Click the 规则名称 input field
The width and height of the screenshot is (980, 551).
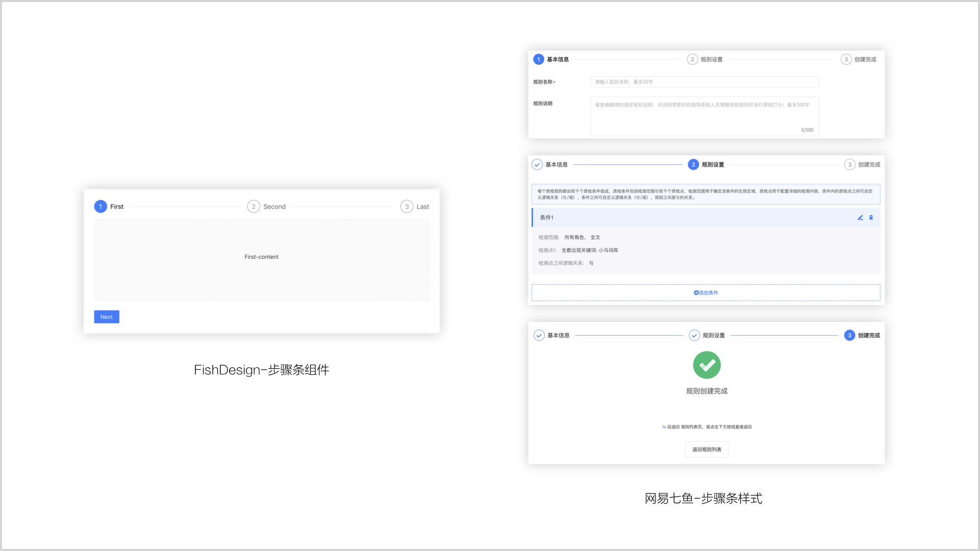click(x=704, y=82)
